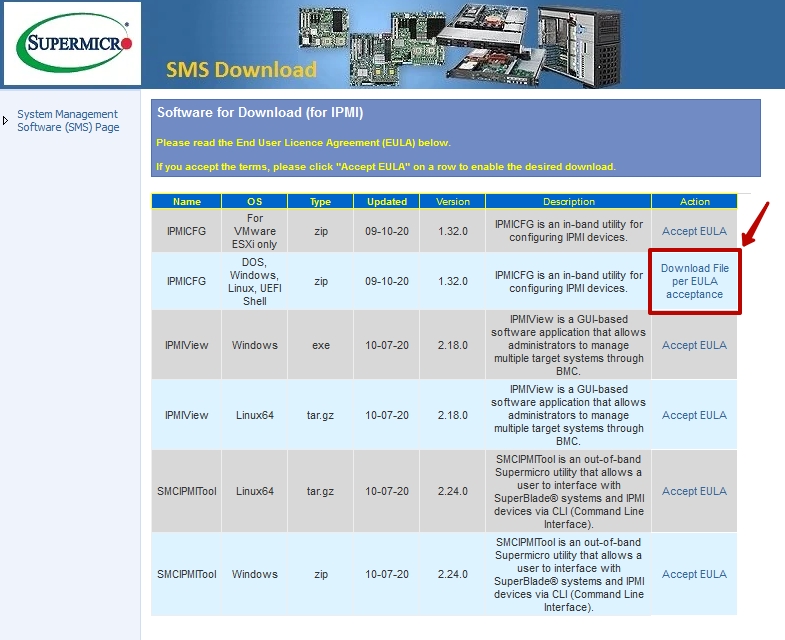Select 'DOS, Windows, Linux, UEFI Shell' cell
The height and width of the screenshot is (640, 785).
pos(254,281)
